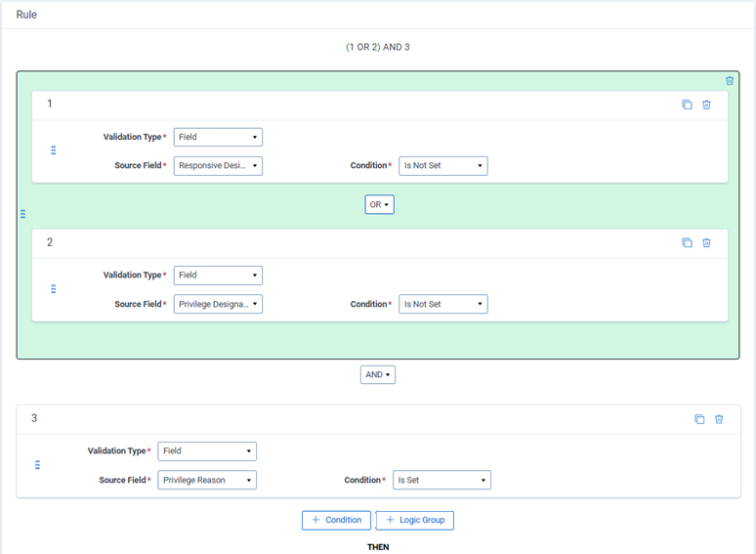Duplicate condition 3
The width and height of the screenshot is (756, 554).
[x=699, y=419]
